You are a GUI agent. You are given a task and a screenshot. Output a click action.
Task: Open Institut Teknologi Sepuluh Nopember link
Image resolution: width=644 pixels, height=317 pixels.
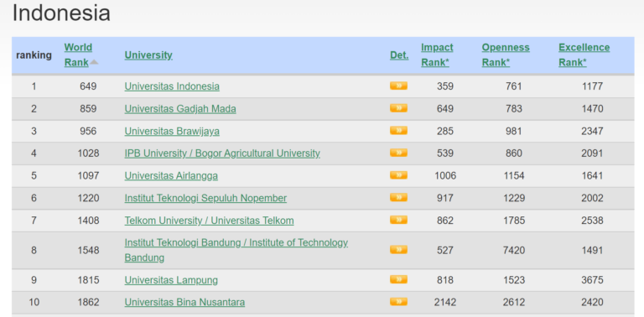(x=205, y=198)
